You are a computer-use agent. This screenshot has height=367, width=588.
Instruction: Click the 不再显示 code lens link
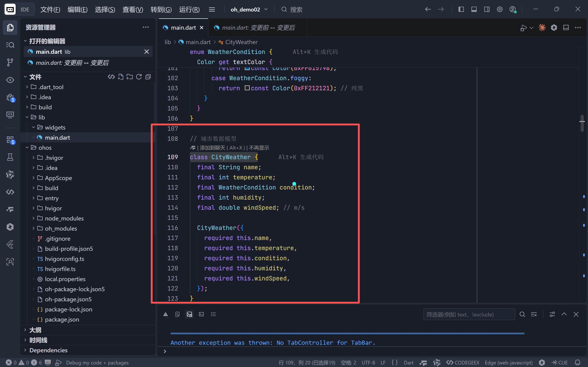[x=259, y=148]
